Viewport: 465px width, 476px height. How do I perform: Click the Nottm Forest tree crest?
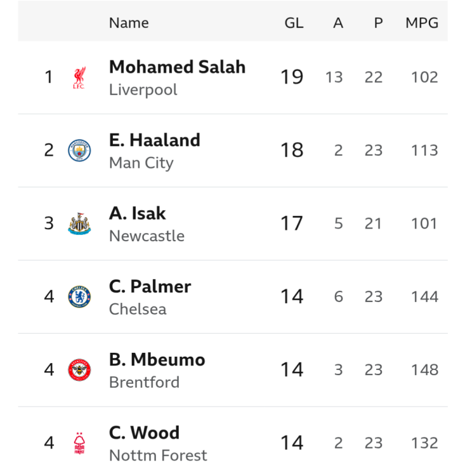pos(79,443)
